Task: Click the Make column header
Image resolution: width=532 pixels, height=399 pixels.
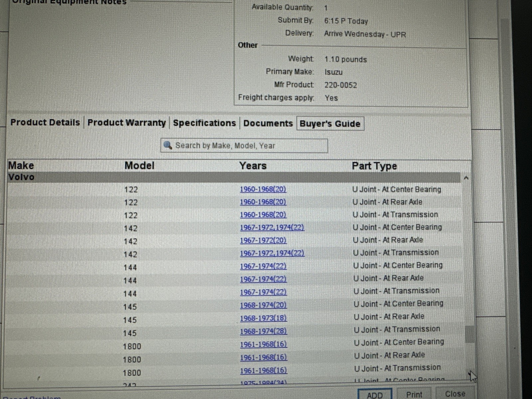Action: pyautogui.click(x=21, y=165)
